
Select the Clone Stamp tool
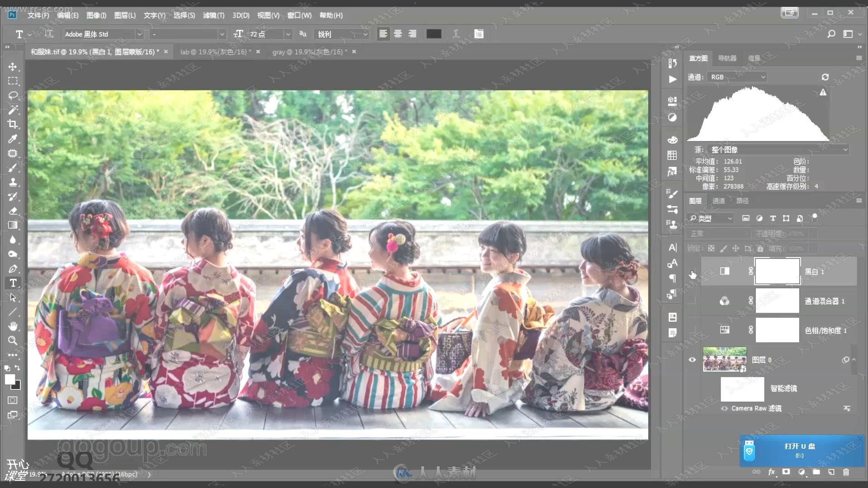tap(13, 182)
